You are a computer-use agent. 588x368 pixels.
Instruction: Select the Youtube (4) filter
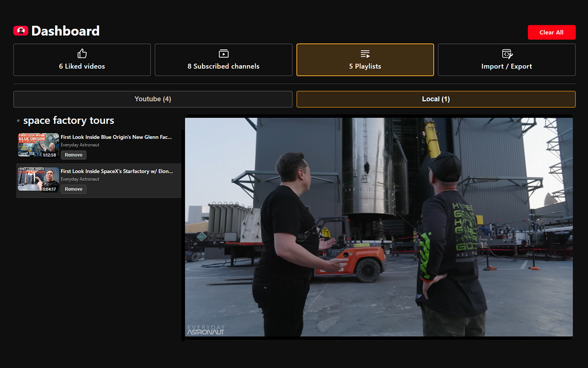click(153, 99)
